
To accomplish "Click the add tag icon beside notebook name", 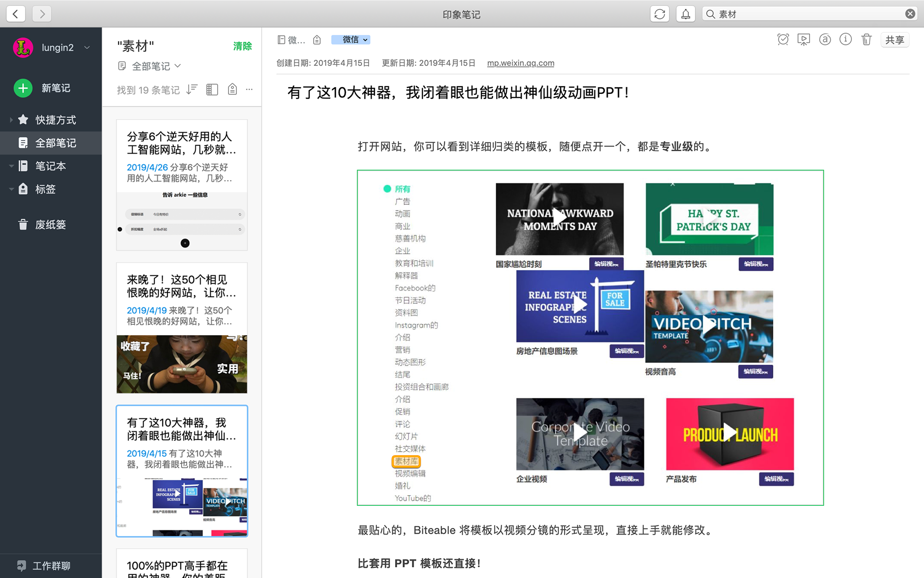I will point(317,40).
